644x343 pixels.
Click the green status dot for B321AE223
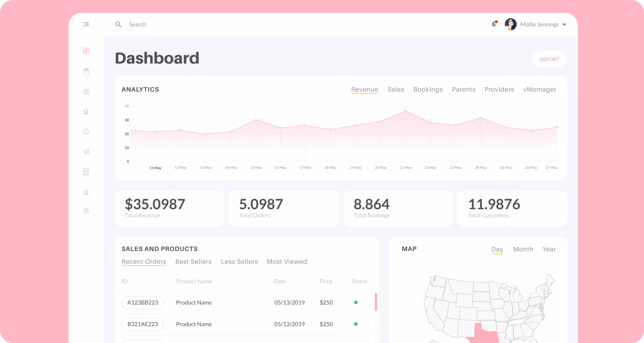(x=355, y=324)
